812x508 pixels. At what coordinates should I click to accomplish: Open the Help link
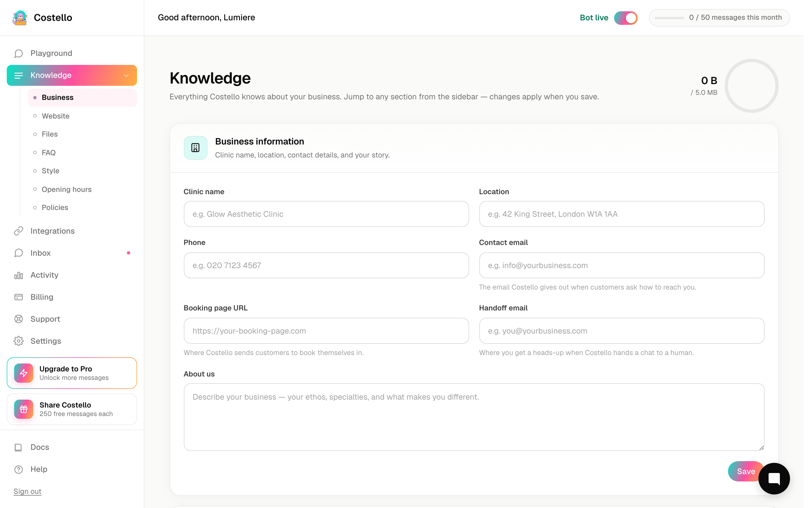click(x=72, y=469)
